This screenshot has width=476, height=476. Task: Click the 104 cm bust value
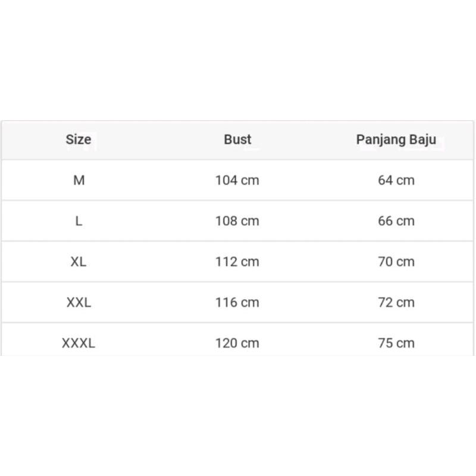point(237,180)
